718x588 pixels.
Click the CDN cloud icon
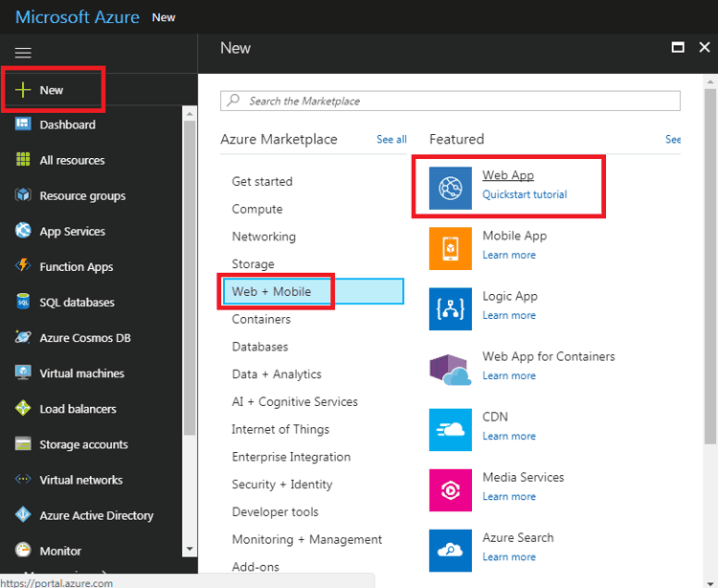coord(450,430)
